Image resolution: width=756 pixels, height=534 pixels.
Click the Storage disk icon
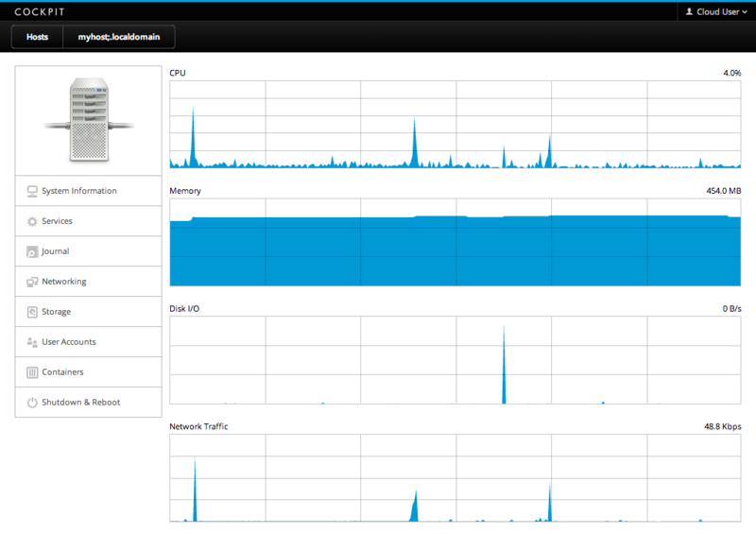(x=32, y=312)
